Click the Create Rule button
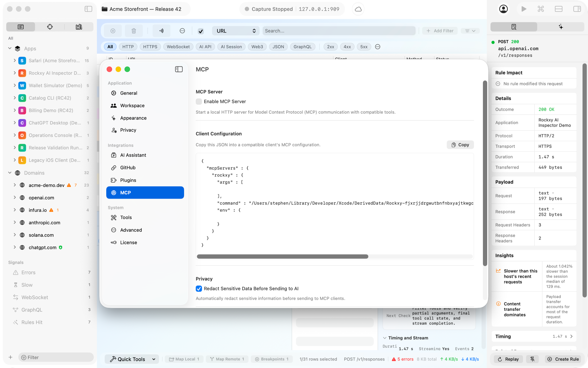Image resolution: width=588 pixels, height=368 pixels. point(563,359)
